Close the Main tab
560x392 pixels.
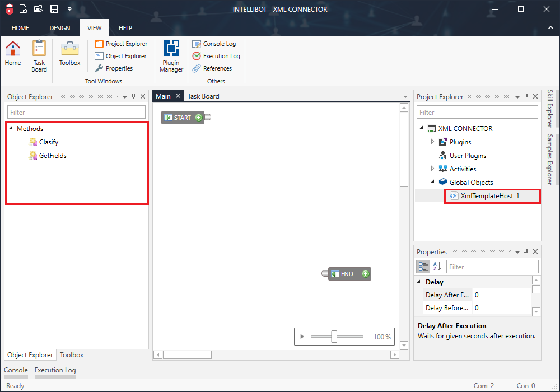pyautogui.click(x=178, y=96)
